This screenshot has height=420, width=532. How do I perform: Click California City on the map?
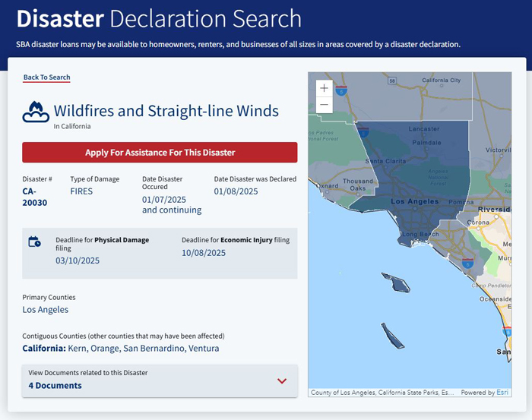click(x=442, y=81)
